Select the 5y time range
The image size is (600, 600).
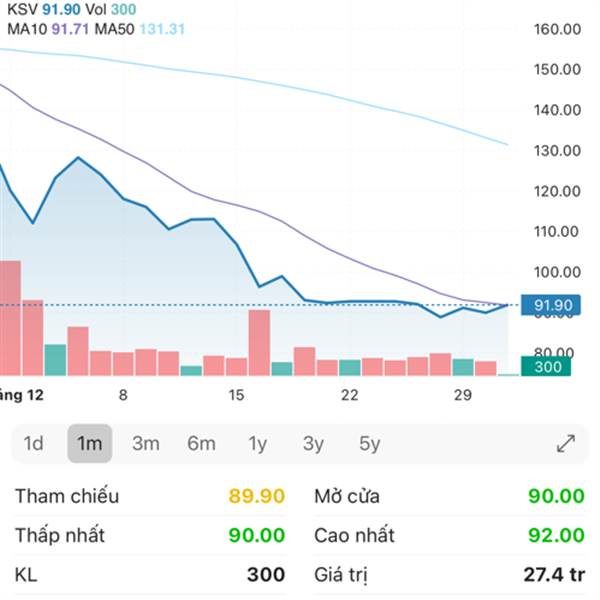pyautogui.click(x=370, y=444)
